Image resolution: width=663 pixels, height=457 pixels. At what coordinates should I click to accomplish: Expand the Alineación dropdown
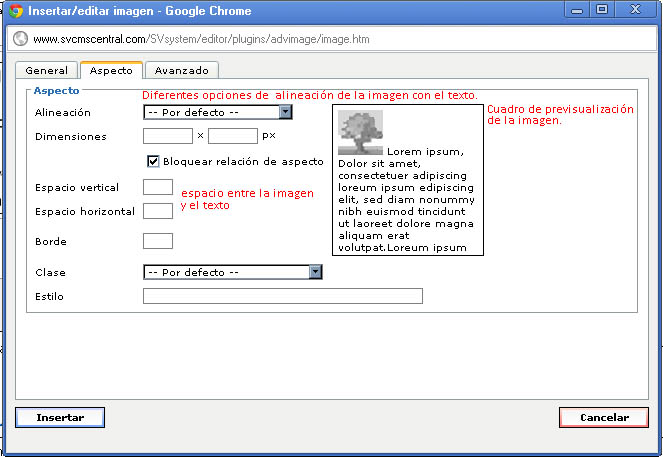285,113
